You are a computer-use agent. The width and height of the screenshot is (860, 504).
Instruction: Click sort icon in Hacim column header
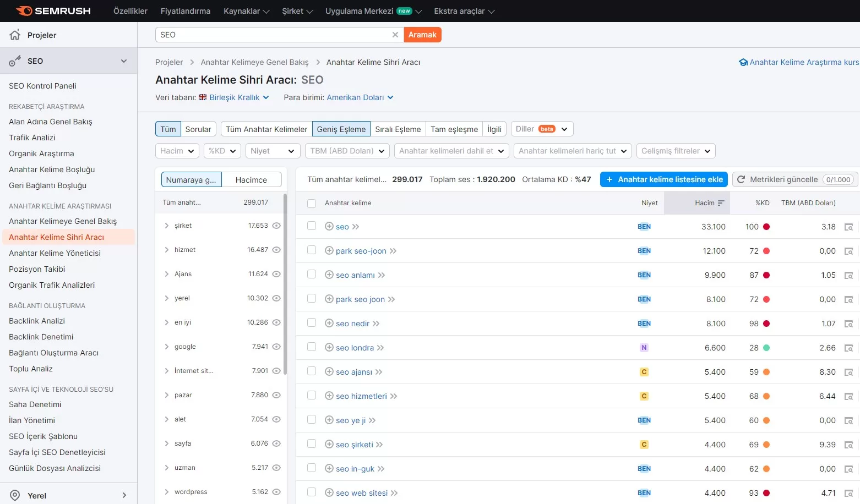pyautogui.click(x=721, y=203)
